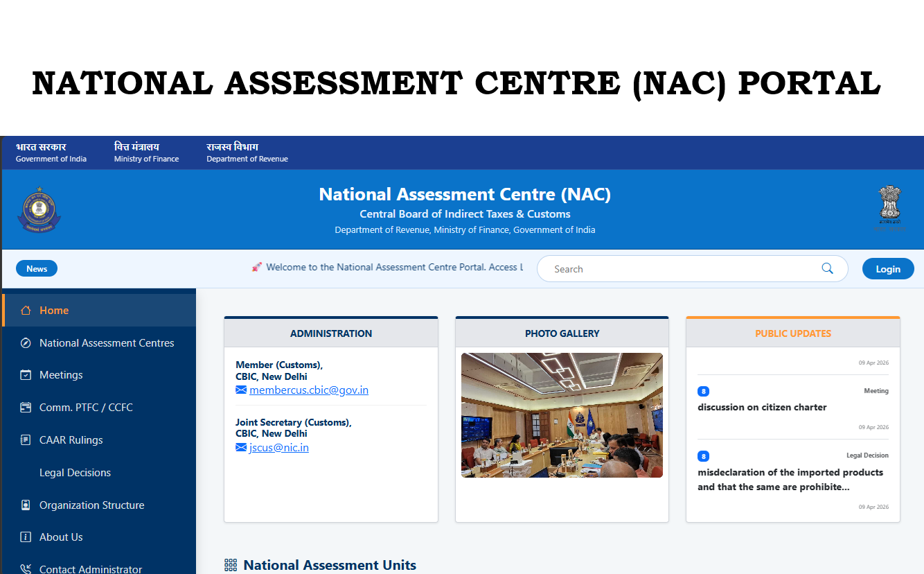Viewport: 924px width, 574px height.
Task: Click the blue 8 badge on the Meeting update
Action: point(703,392)
